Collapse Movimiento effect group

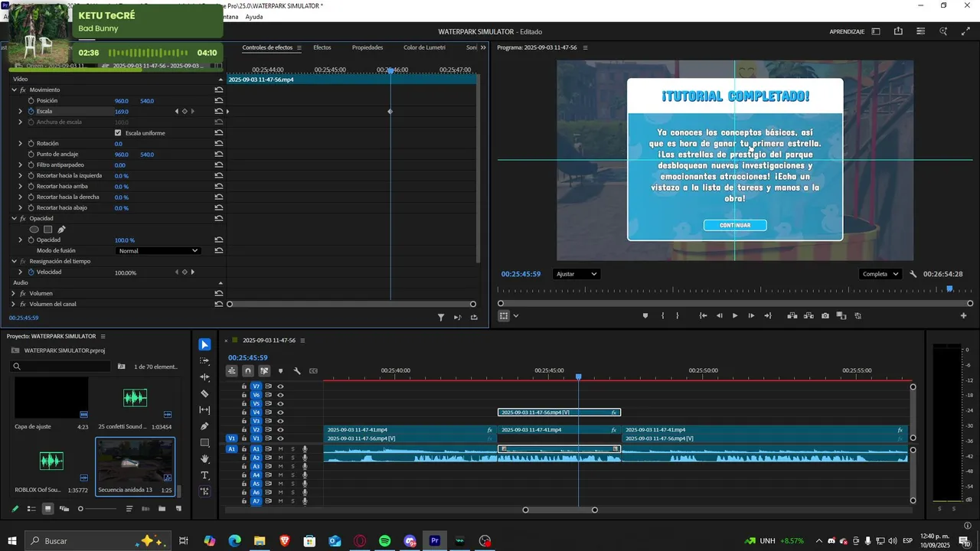click(x=14, y=90)
